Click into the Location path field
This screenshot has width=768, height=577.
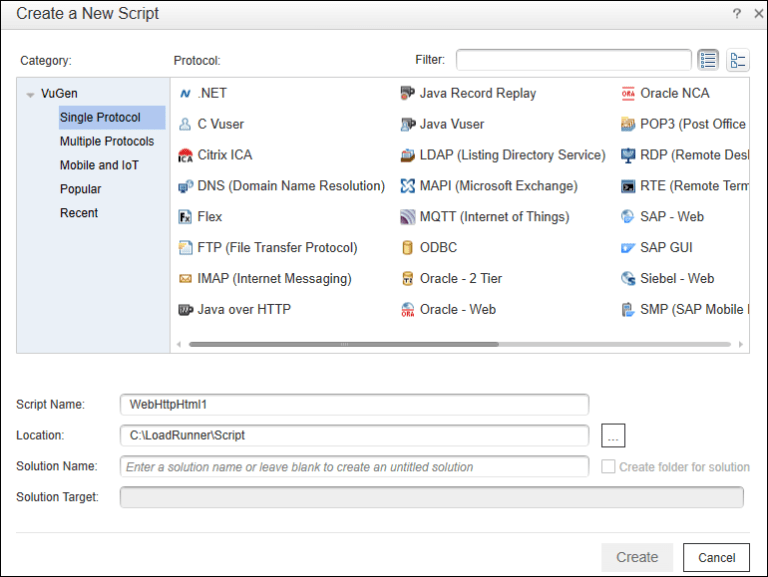coord(354,435)
